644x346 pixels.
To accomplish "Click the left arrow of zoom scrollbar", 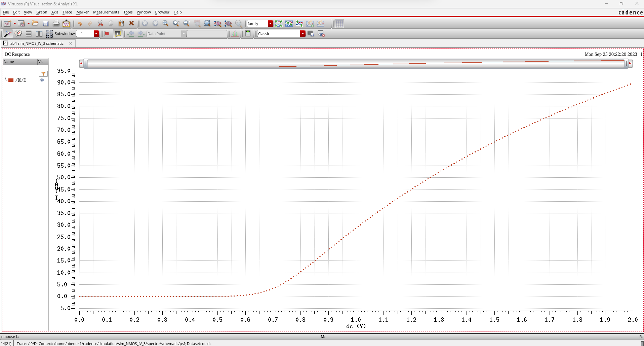I will tap(81, 63).
